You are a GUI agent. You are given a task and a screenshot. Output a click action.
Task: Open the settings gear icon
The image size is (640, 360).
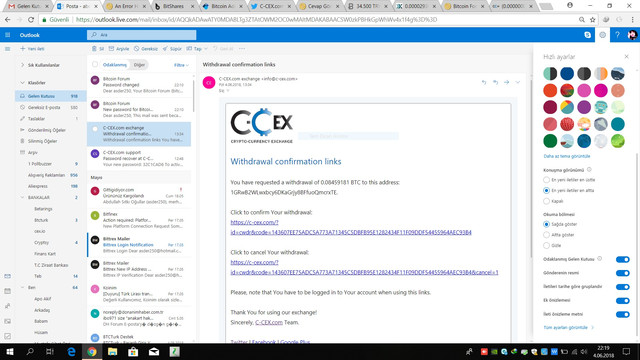[602, 35]
